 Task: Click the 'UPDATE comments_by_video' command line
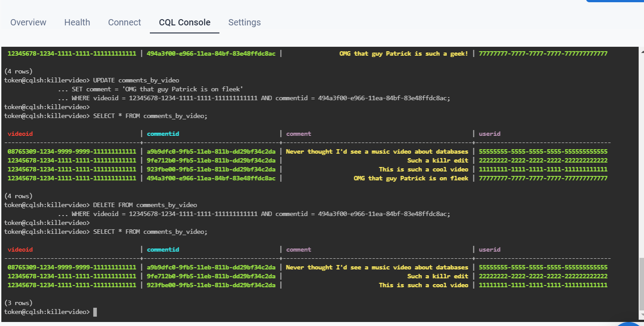[136, 80]
